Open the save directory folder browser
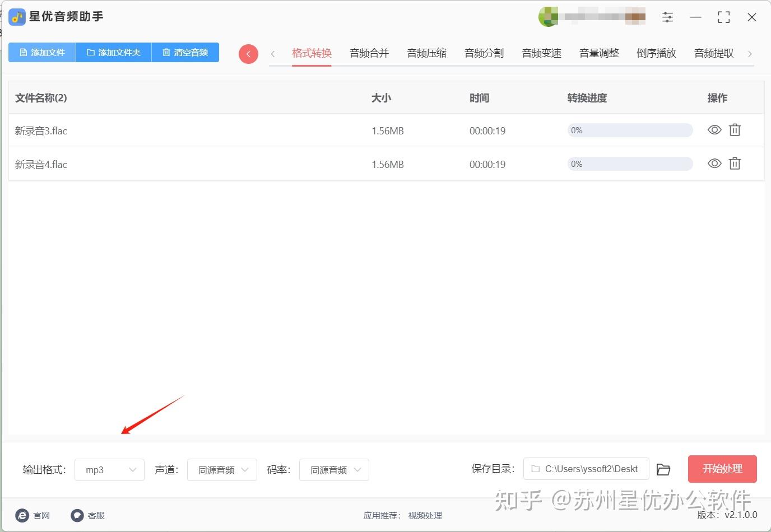Screen dimensions: 771x532 coord(663,469)
